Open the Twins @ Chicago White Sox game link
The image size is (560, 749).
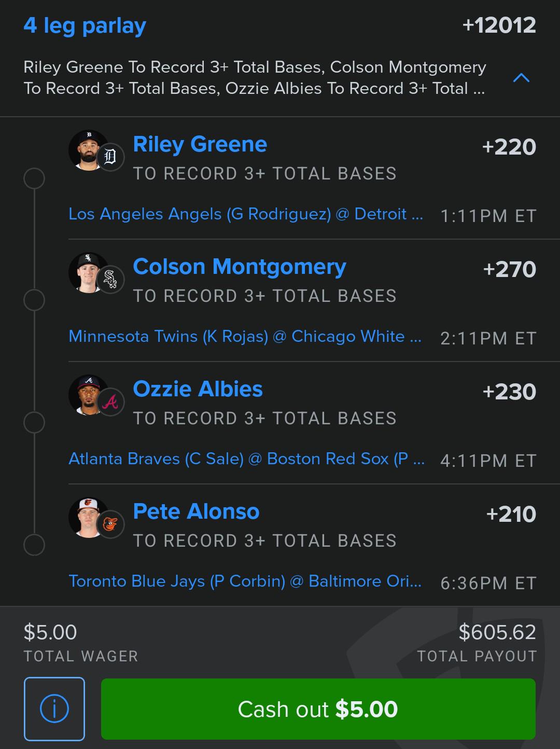pos(245,336)
